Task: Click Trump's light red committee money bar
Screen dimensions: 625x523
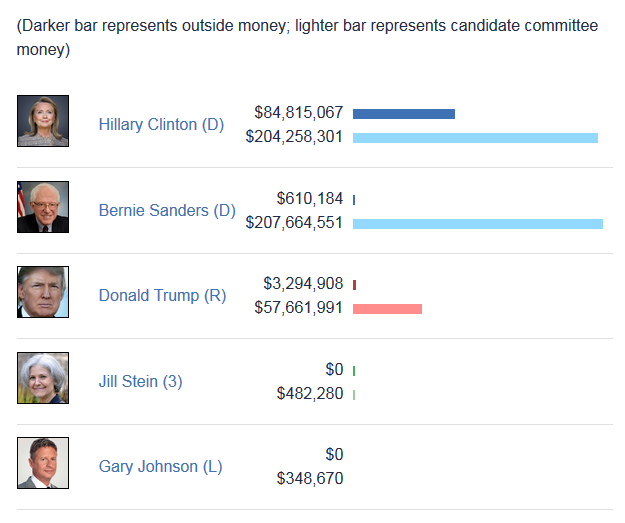Action: [x=387, y=308]
